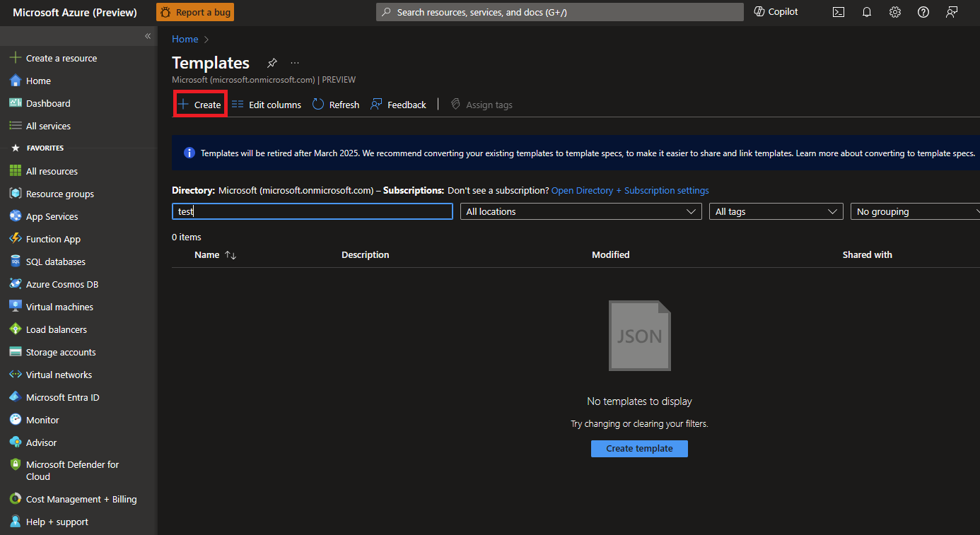Image resolution: width=980 pixels, height=535 pixels.
Task: Click the top bar feedback person icon
Action: 952,12
